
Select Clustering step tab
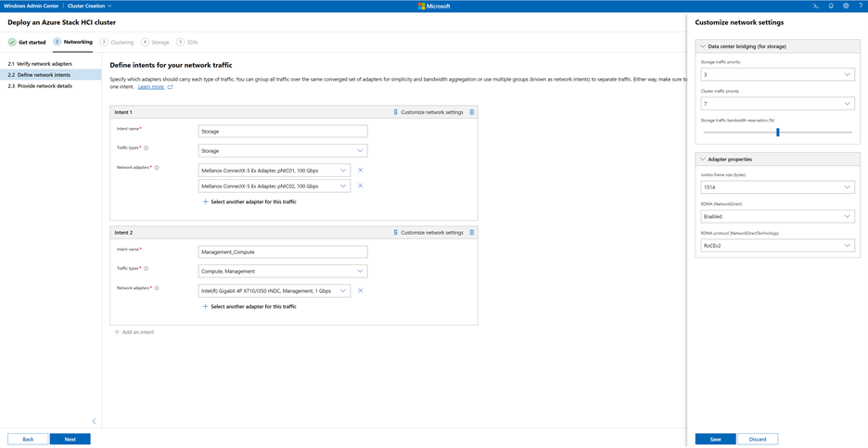click(117, 42)
